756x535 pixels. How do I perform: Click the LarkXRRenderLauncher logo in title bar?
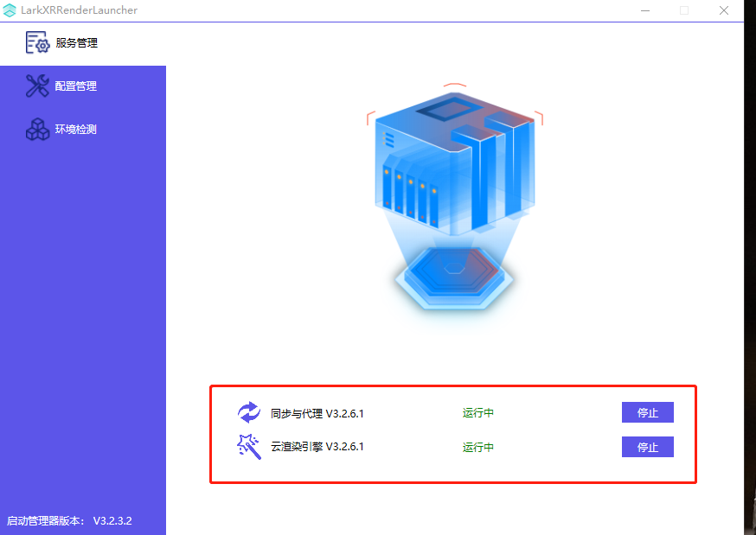(10, 10)
